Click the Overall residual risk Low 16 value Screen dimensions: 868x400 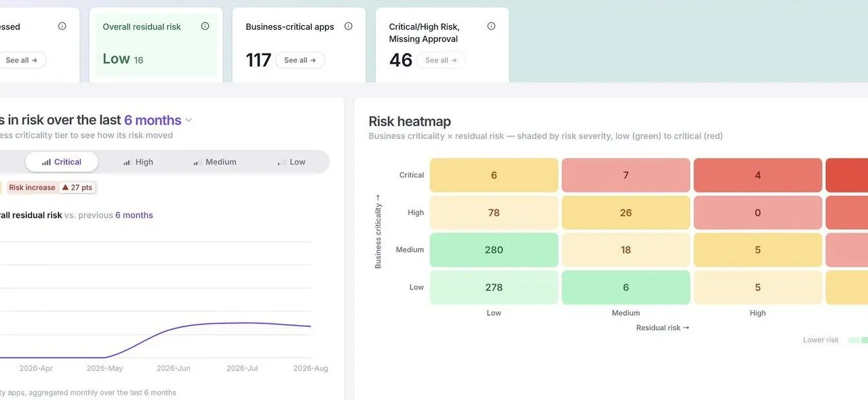click(x=123, y=59)
